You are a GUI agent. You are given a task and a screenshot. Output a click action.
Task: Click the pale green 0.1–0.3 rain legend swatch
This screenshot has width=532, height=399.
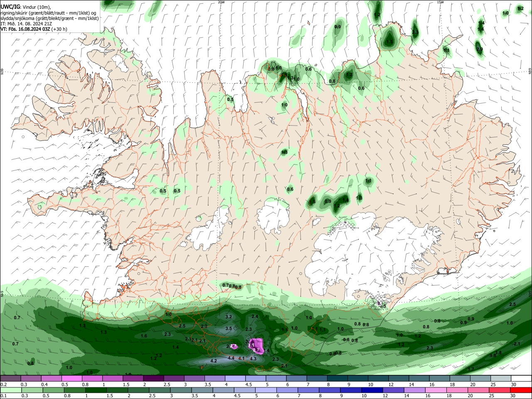click(x=10, y=390)
